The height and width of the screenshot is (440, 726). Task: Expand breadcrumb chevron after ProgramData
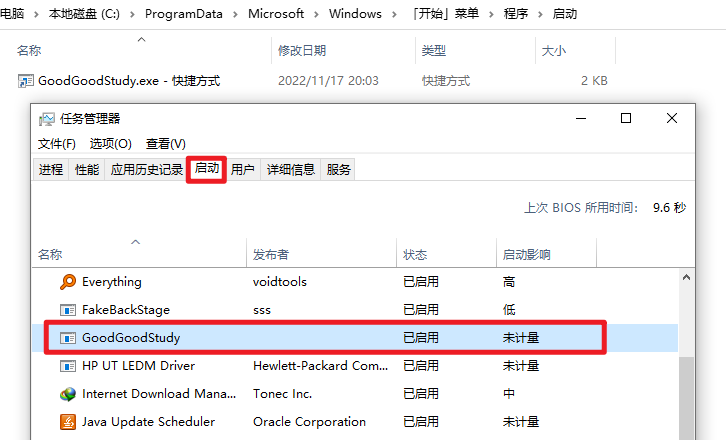[x=235, y=15]
